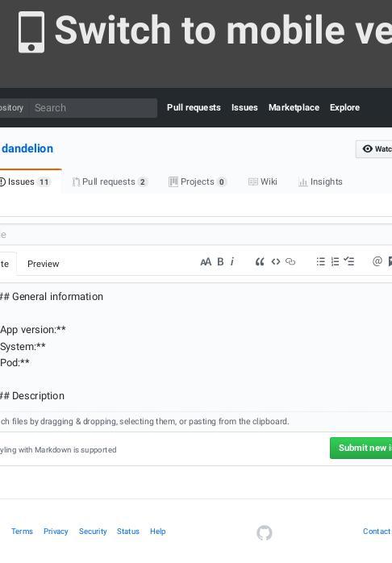
Task: Open the Privacy footer link
Action: [56, 532]
